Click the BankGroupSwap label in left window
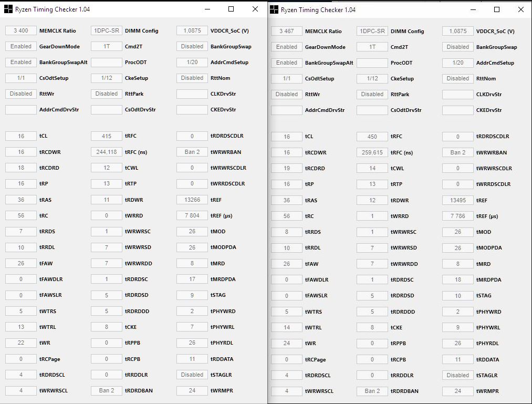The height and width of the screenshot is (404, 532). (231, 47)
